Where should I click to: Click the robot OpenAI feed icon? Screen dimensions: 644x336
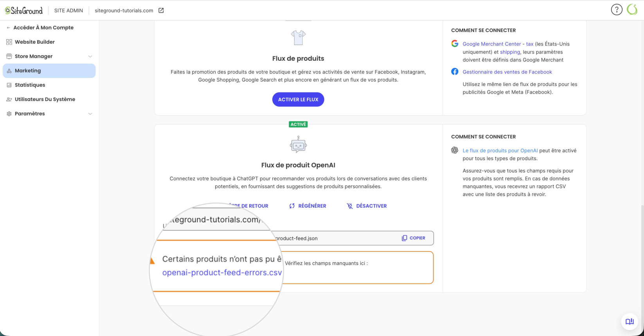pos(298,145)
